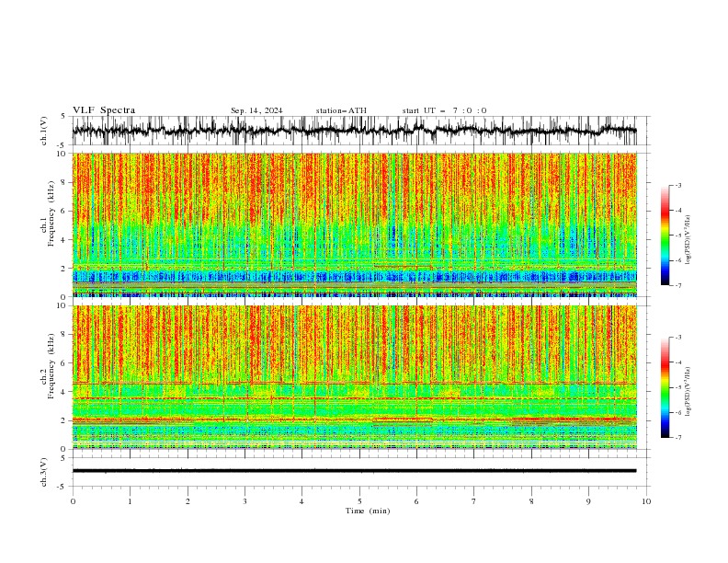Click the 0 tick on the time axis
Viewport: 728px width, 563px height.
tap(73, 501)
